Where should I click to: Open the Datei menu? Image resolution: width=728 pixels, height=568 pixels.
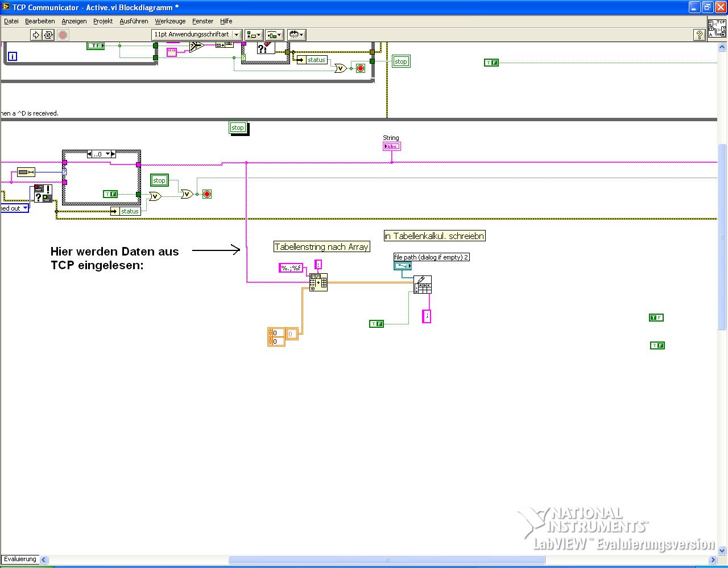[x=11, y=21]
